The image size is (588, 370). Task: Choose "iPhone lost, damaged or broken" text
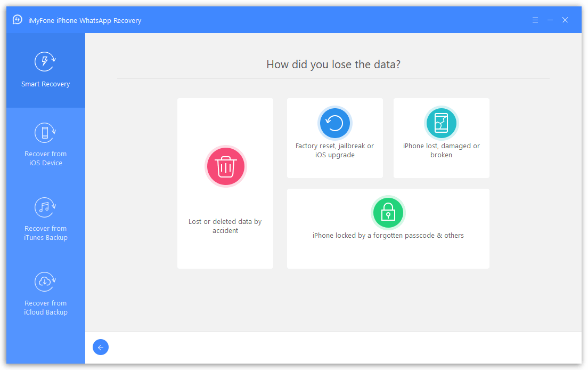coord(441,150)
